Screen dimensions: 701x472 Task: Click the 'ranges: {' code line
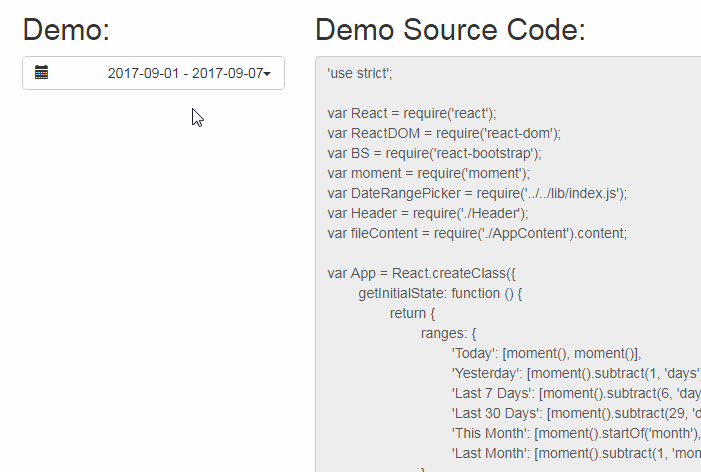(x=448, y=333)
